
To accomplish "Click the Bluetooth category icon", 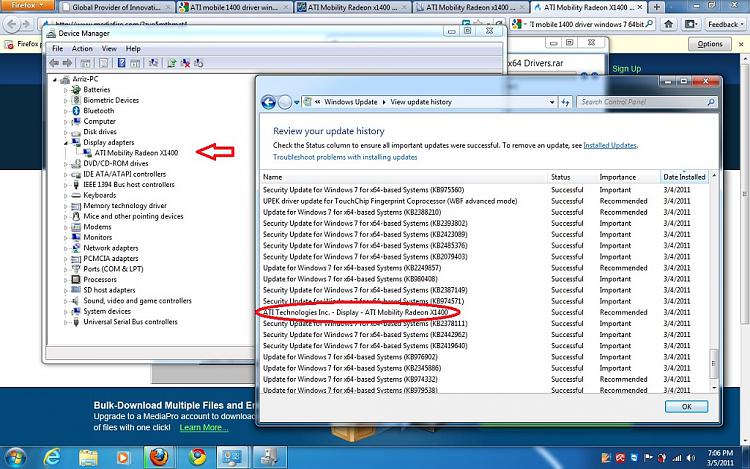I will click(x=76, y=110).
